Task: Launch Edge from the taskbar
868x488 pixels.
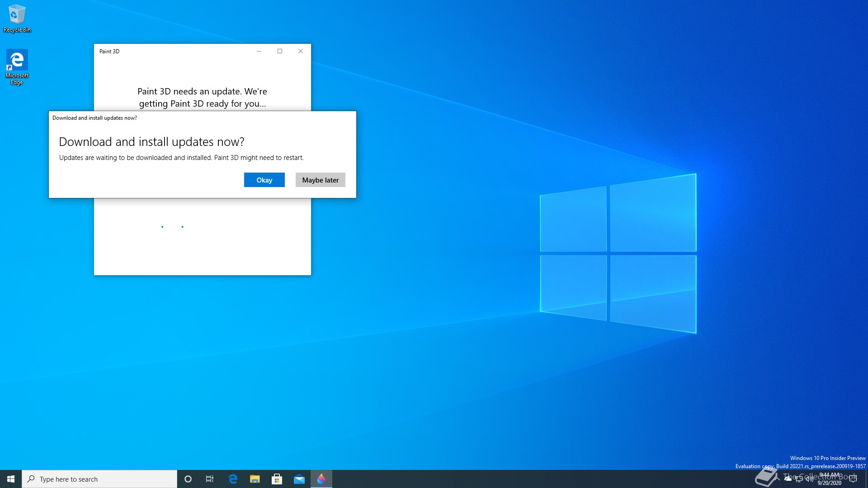Action: (x=233, y=479)
